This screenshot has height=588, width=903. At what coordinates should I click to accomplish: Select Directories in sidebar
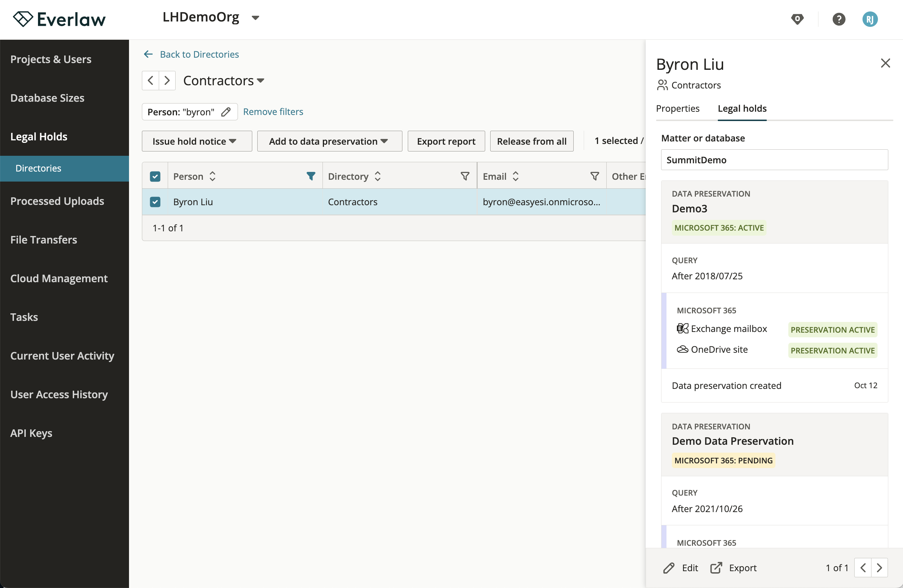(x=64, y=168)
